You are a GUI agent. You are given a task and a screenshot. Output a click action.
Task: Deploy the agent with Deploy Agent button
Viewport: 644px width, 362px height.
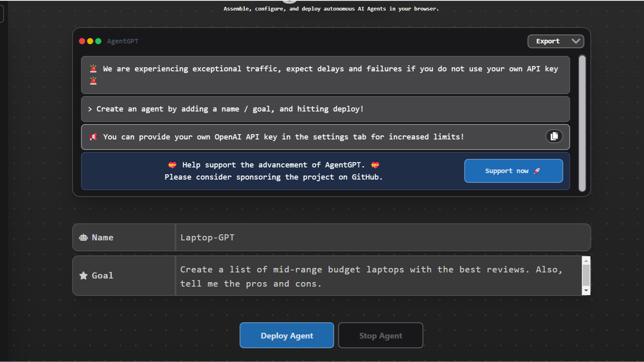tap(287, 335)
